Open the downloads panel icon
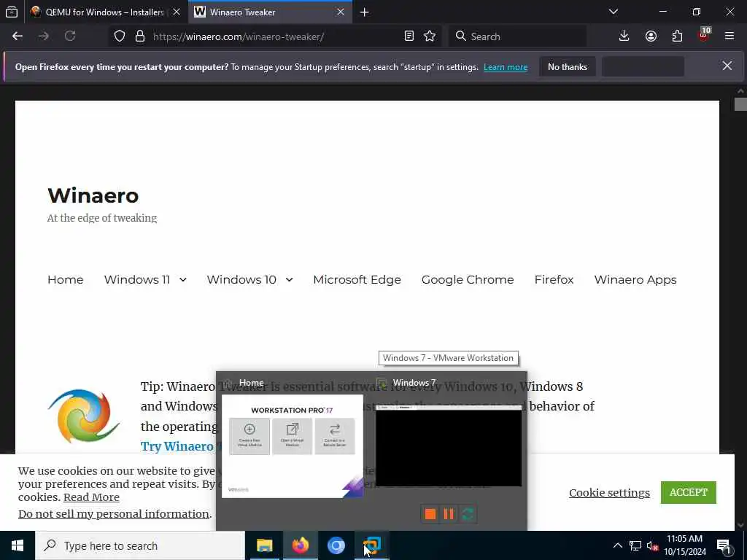This screenshot has height=560, width=747. pos(624,36)
